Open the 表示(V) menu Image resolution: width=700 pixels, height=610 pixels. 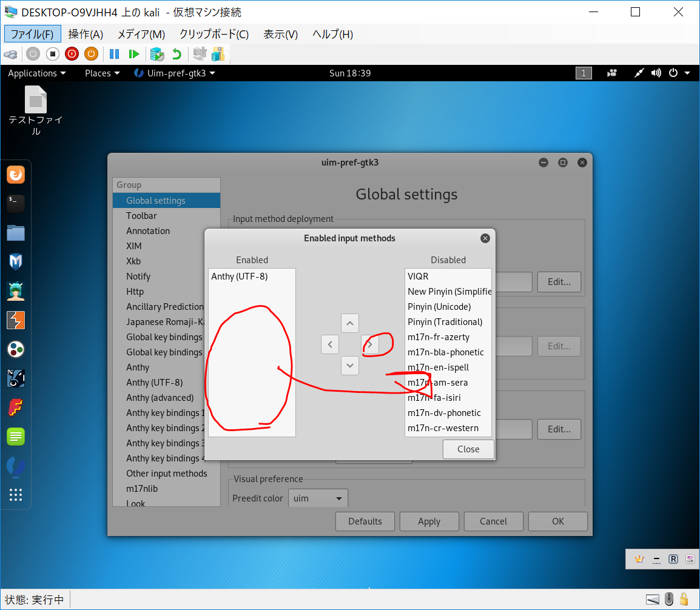point(280,35)
